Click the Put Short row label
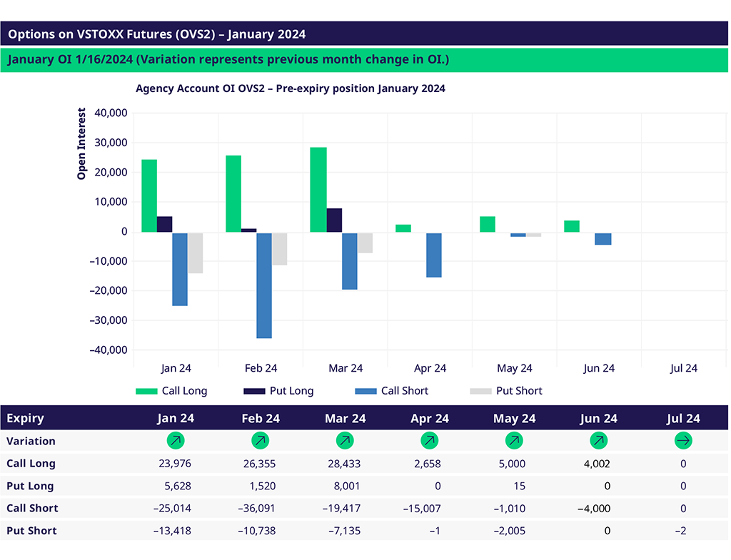The height and width of the screenshot is (560, 731). coord(31,531)
